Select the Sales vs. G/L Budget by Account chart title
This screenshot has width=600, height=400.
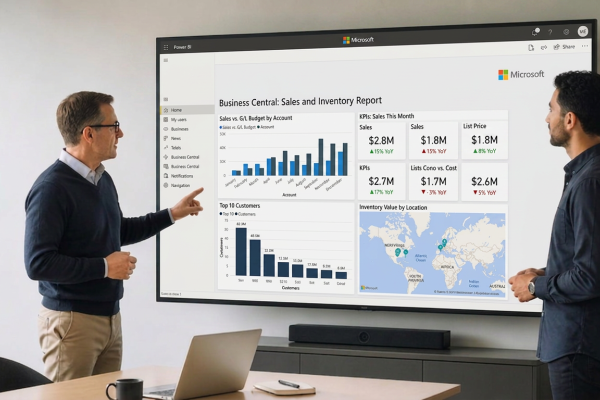point(256,118)
